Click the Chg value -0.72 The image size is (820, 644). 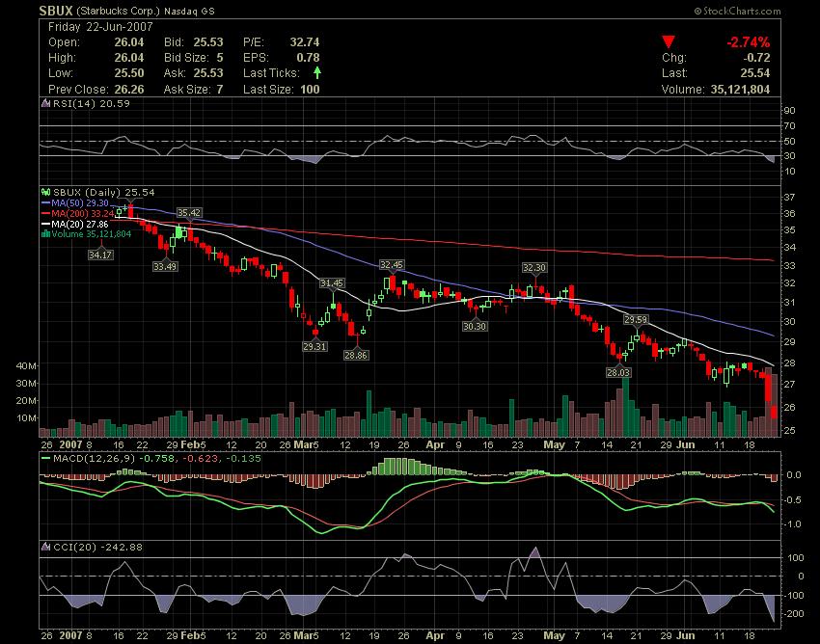pos(756,58)
